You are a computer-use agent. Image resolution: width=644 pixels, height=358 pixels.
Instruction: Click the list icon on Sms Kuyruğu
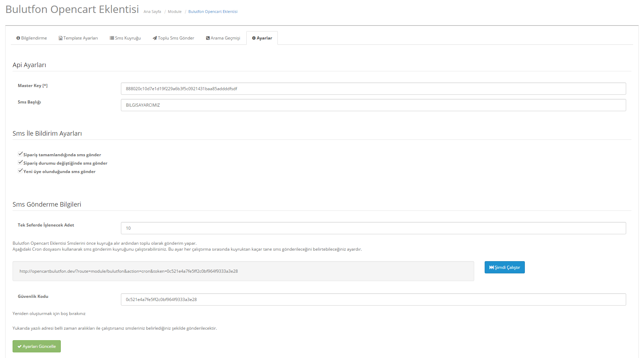pyautogui.click(x=112, y=38)
